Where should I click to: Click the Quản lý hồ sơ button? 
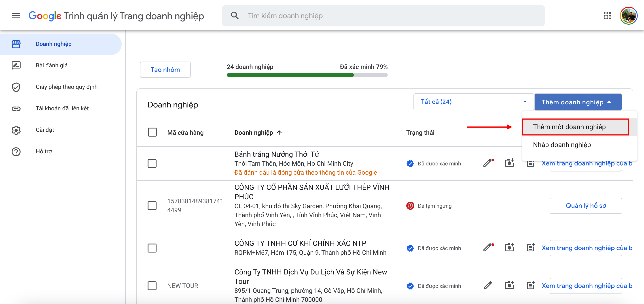tap(585, 206)
